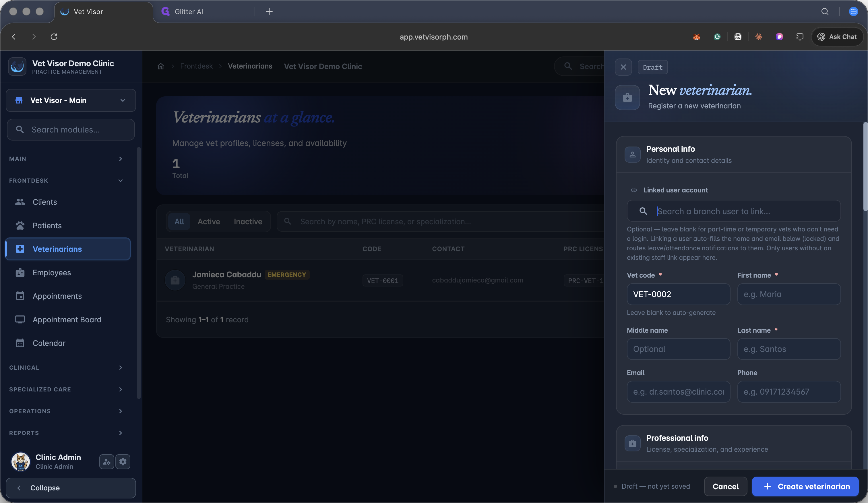Open the Appointment Board
This screenshot has width=868, height=503.
pyautogui.click(x=68, y=320)
